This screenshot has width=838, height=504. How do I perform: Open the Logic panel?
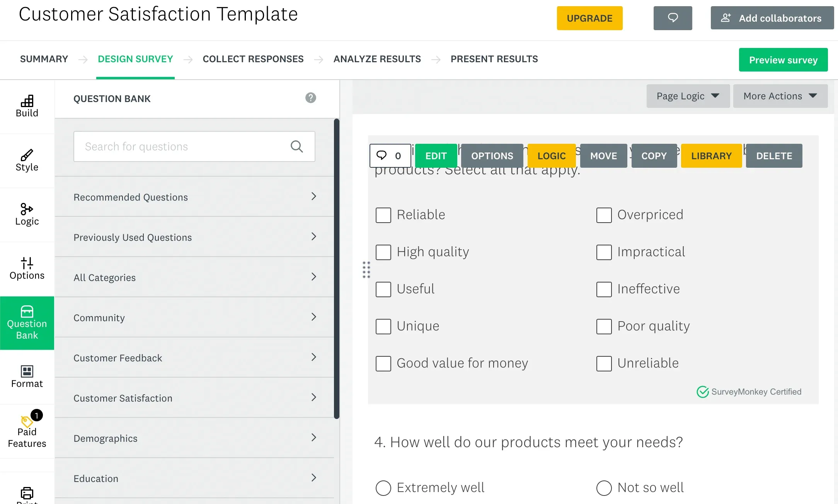[27, 215]
